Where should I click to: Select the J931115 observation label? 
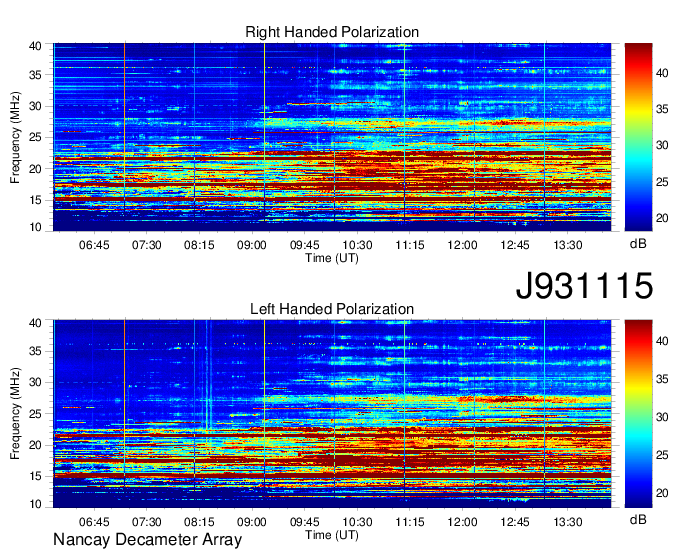tap(584, 286)
